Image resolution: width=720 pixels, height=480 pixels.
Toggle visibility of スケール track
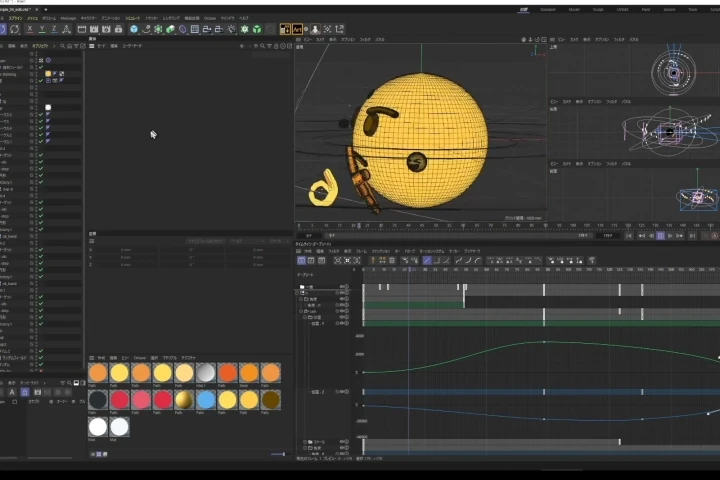pos(343,442)
